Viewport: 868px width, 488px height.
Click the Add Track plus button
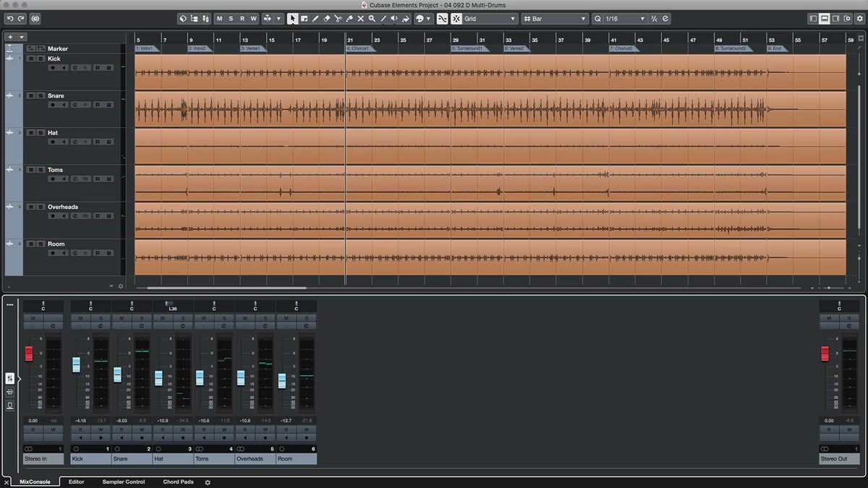tap(10, 37)
